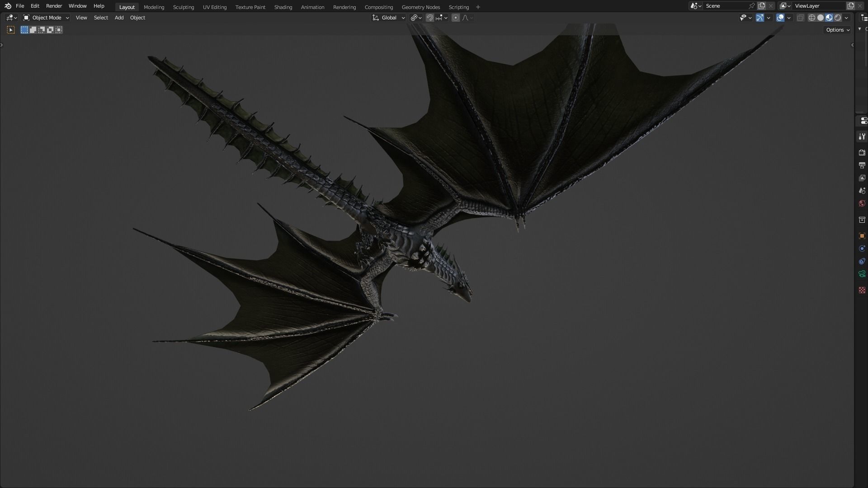Screen dimensions: 868x488
Task: Expand the toolbar with left arrow
Action: 2,45
